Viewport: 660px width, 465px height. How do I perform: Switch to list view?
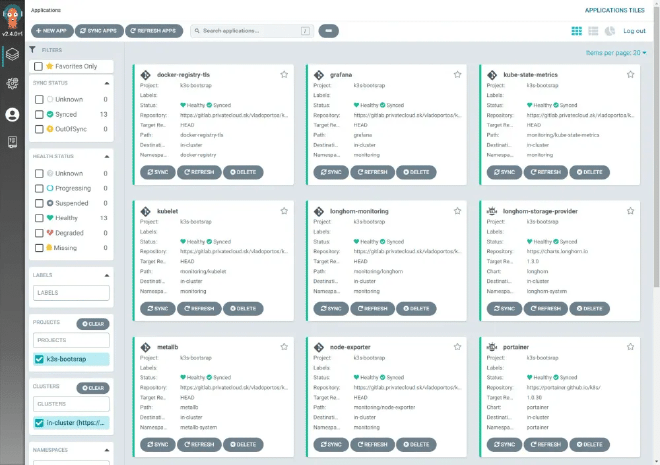click(593, 31)
